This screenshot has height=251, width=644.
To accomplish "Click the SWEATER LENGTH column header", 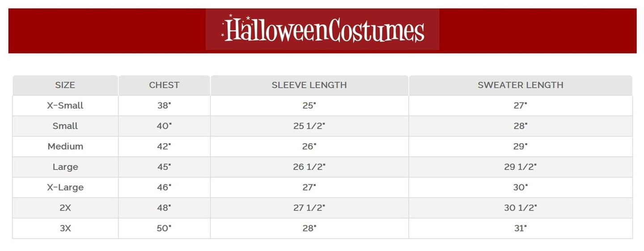I will [520, 85].
